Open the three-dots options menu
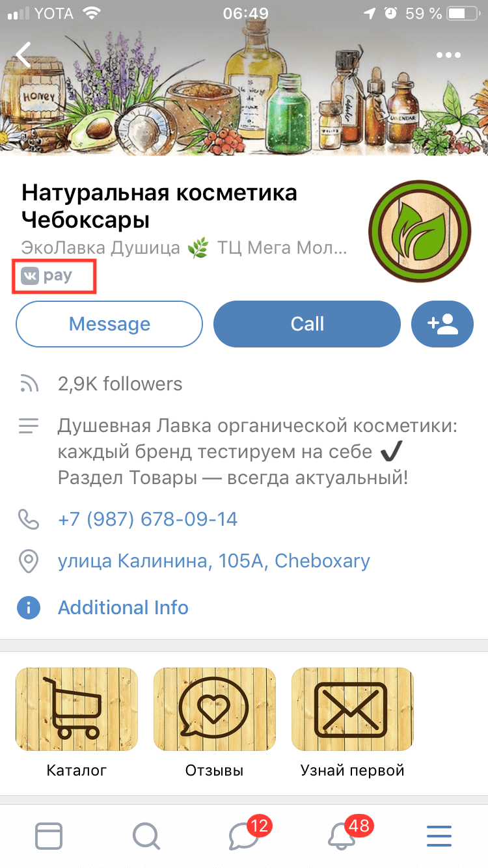The width and height of the screenshot is (488, 868). pyautogui.click(x=449, y=55)
